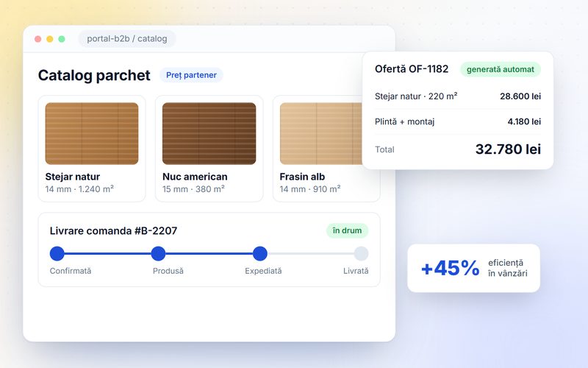
Task: Click the yellow minimize window dot
Action: (x=50, y=39)
